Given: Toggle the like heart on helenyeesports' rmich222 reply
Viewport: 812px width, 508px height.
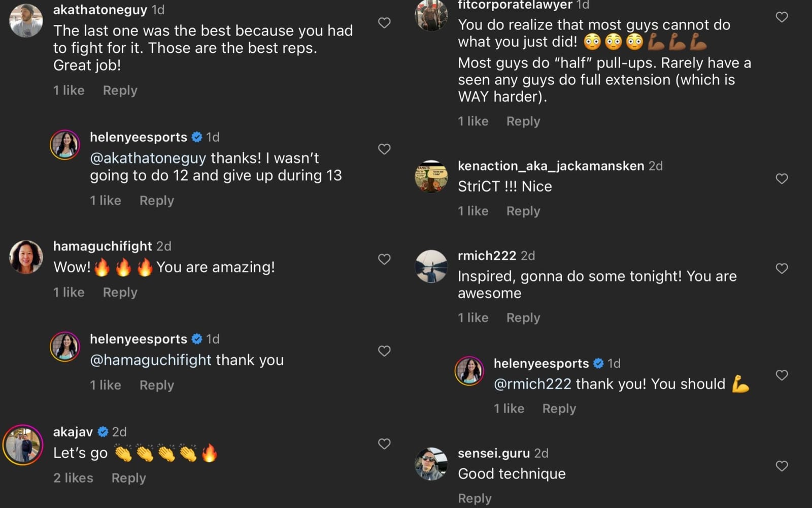Looking at the screenshot, I should click(x=782, y=376).
